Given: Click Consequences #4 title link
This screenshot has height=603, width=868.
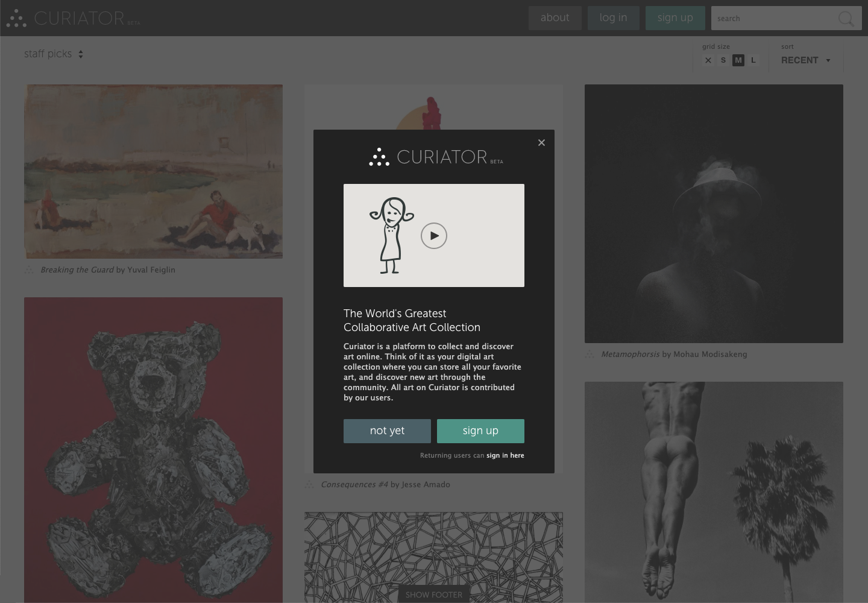Looking at the screenshot, I should click(354, 484).
